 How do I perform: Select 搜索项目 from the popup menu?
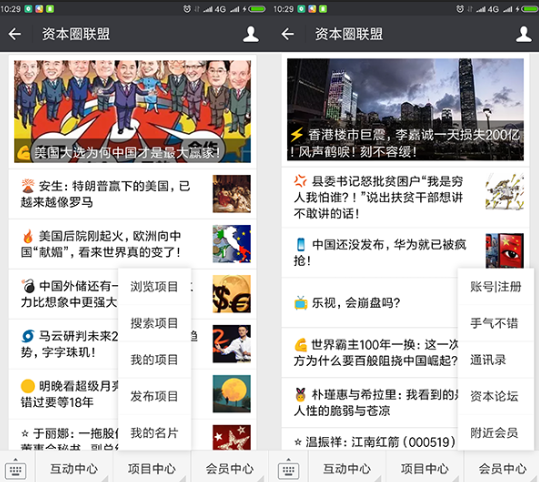pos(154,323)
